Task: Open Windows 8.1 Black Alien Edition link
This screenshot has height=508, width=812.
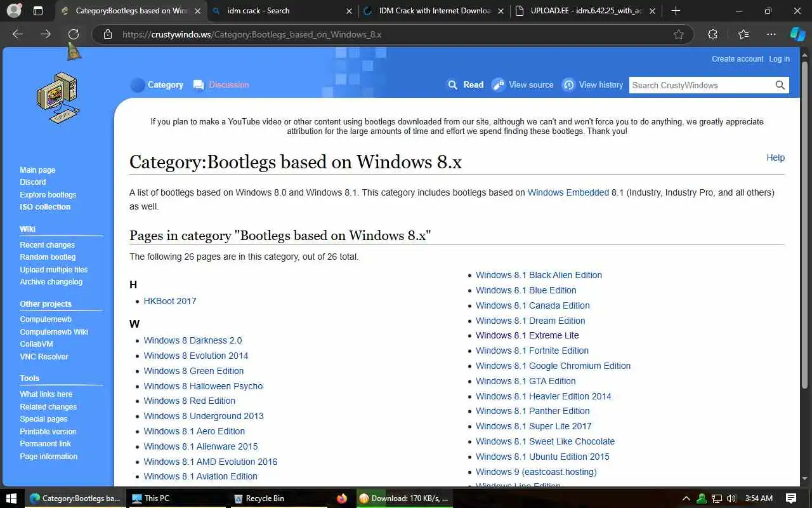Action: click(539, 275)
